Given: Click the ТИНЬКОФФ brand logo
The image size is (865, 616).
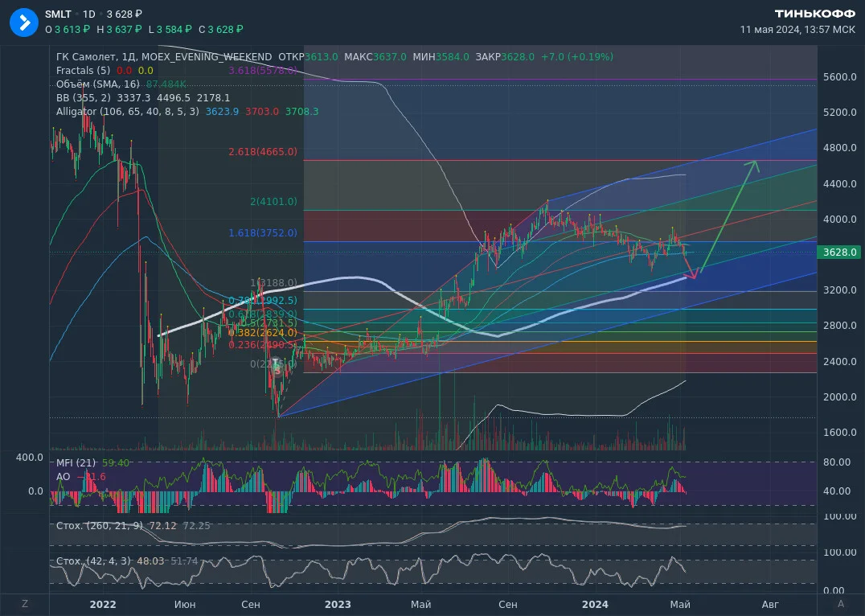Looking at the screenshot, I should pos(814,14).
